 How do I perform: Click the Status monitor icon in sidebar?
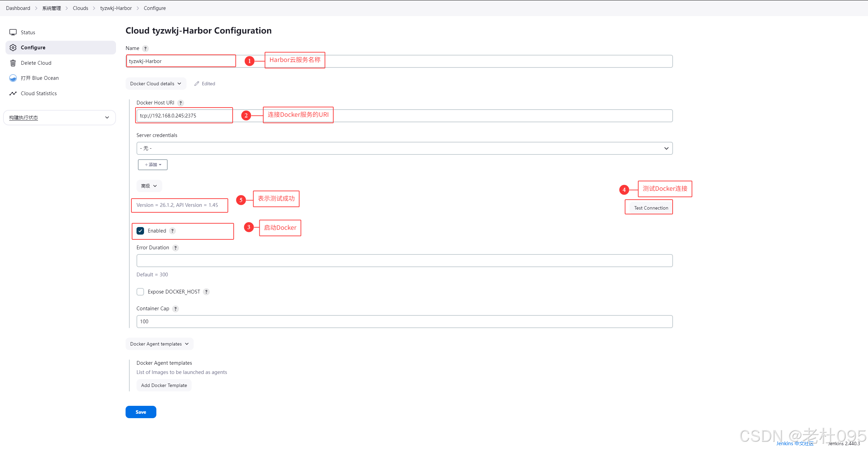[13, 32]
